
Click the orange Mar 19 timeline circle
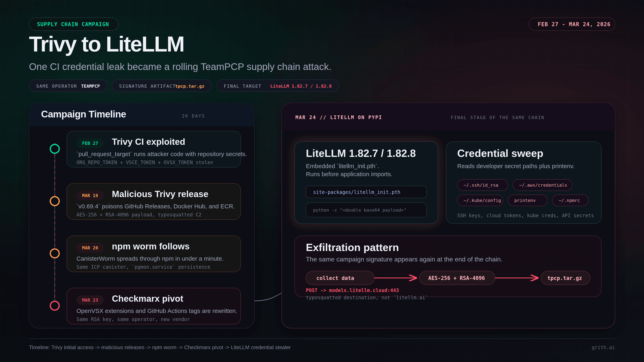[x=55, y=201]
